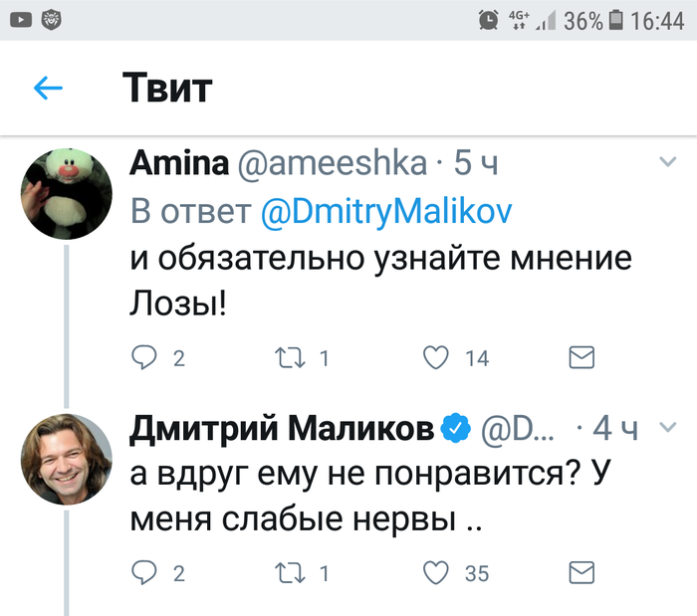
Task: Send Дмитрий Маликов's tweet by message
Action: [581, 572]
